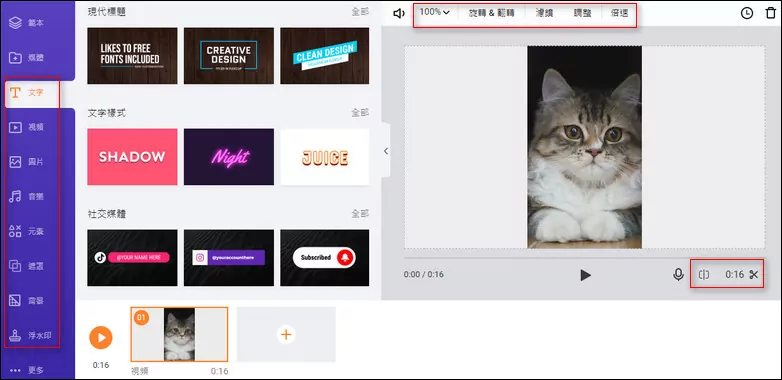Play the preview video
The image size is (782, 380).
(586, 275)
